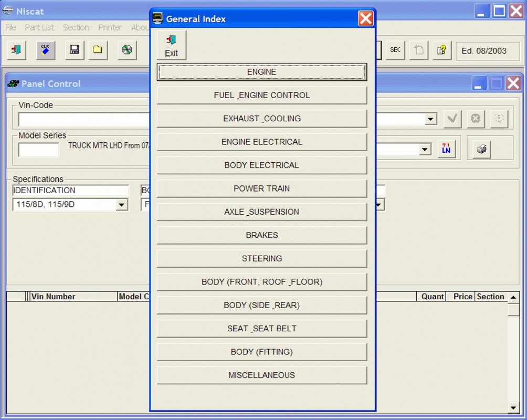Open the Part List menu
527x420 pixels.
pyautogui.click(x=39, y=28)
